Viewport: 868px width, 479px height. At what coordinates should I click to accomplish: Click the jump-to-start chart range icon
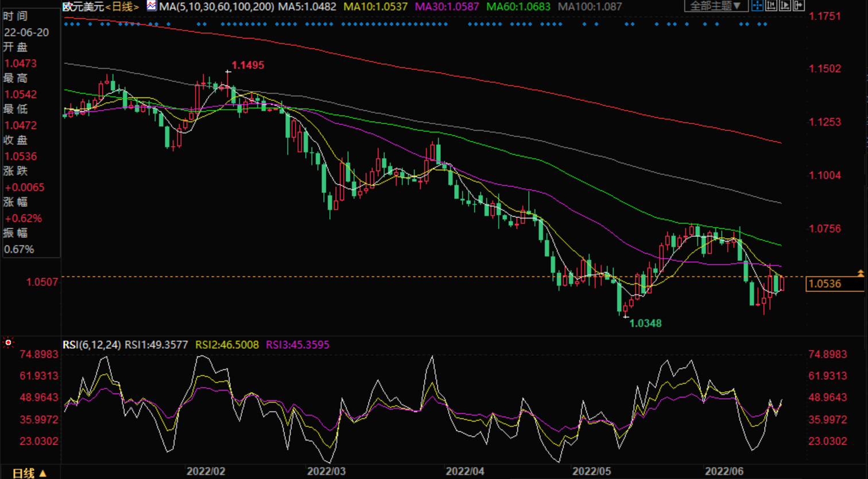pyautogui.click(x=771, y=6)
